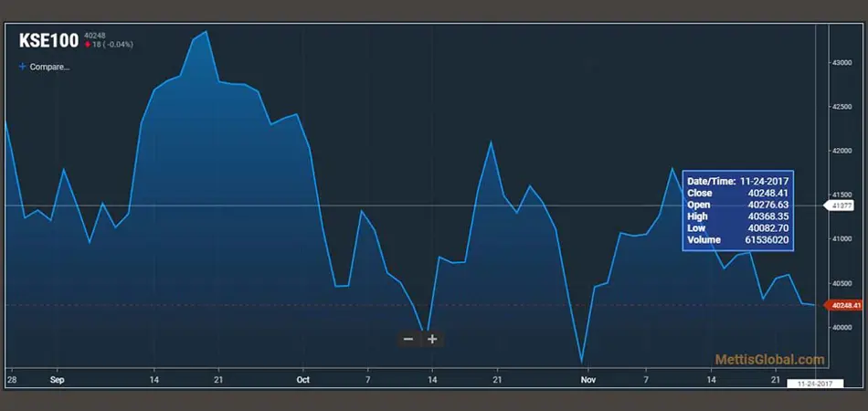Click the Open 40276.63 row in tooltip

pyautogui.click(x=738, y=205)
